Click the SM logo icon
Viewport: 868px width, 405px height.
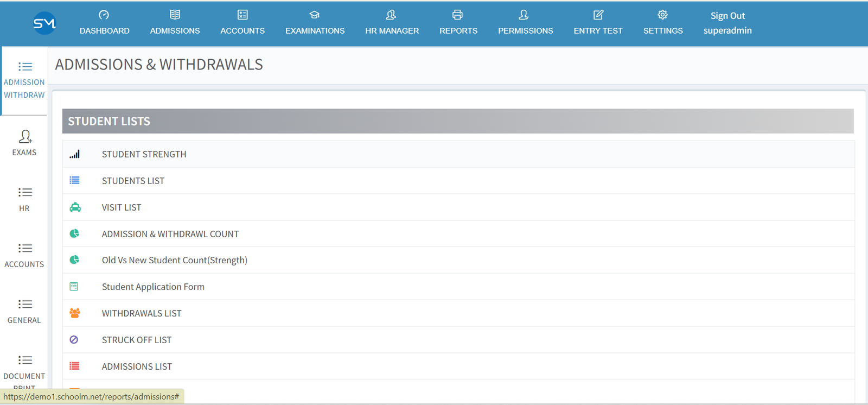tap(44, 23)
